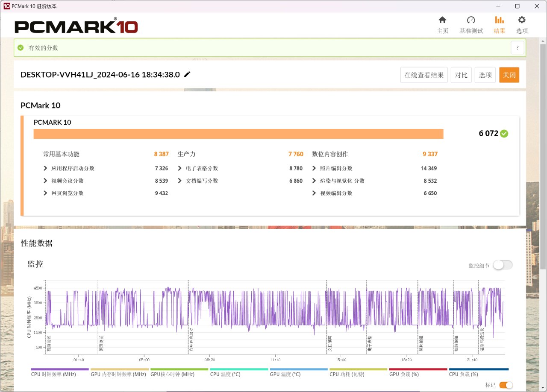
Task: Click 在线查看结果 button
Action: click(x=424, y=75)
